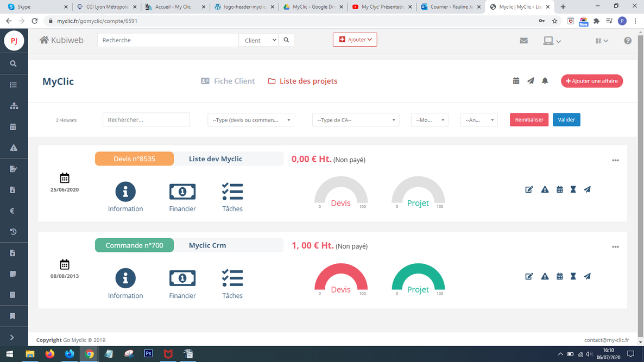This screenshot has height=362, width=644.
Task: Open the calendar icon in left sidebar
Action: [14, 127]
